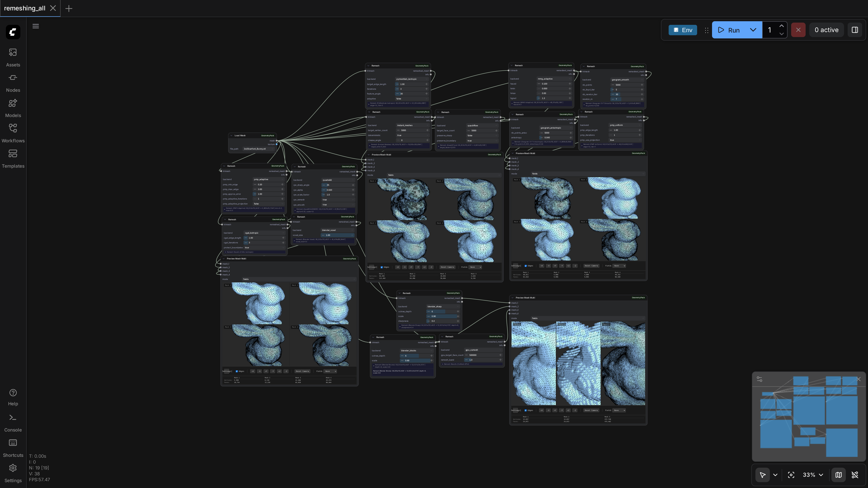
Task: Click the app logo icon
Action: (x=13, y=32)
